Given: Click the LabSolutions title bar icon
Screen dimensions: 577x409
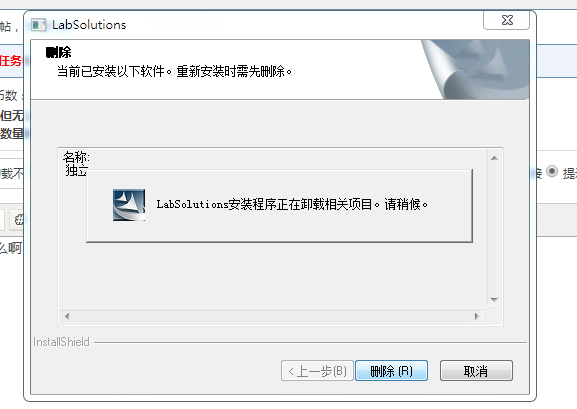Looking at the screenshot, I should 38,25.
